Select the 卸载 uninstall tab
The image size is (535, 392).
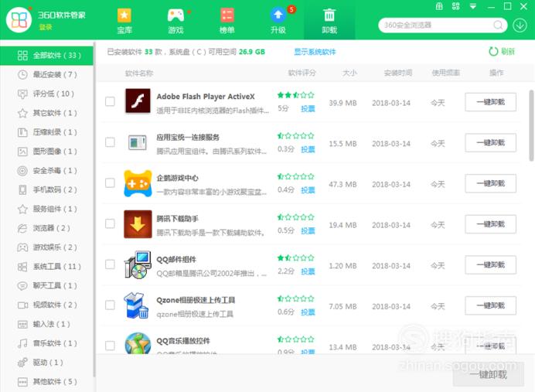(329, 20)
